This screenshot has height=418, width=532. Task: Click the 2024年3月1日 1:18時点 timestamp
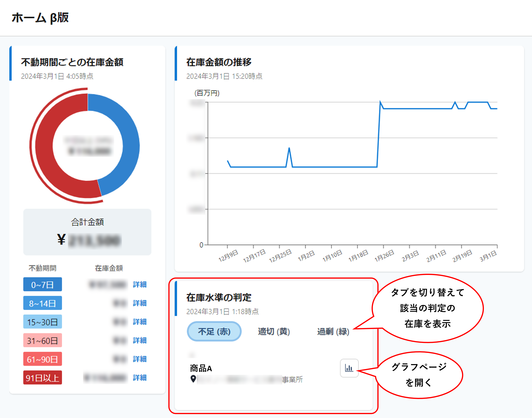click(x=223, y=312)
